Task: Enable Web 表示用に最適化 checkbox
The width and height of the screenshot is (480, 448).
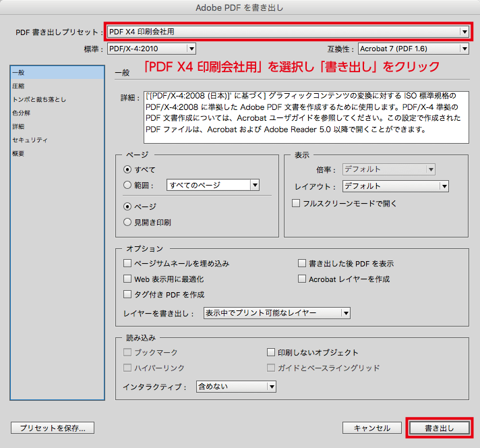Action: (127, 279)
